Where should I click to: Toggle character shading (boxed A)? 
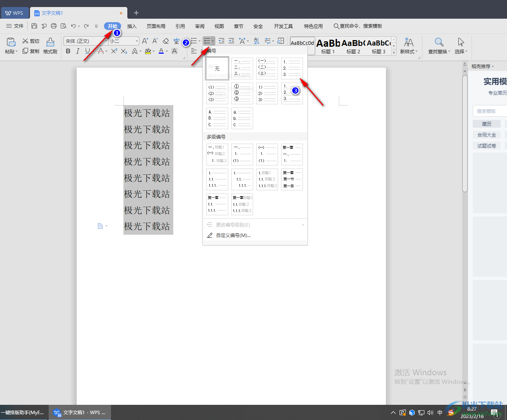pyautogui.click(x=174, y=51)
